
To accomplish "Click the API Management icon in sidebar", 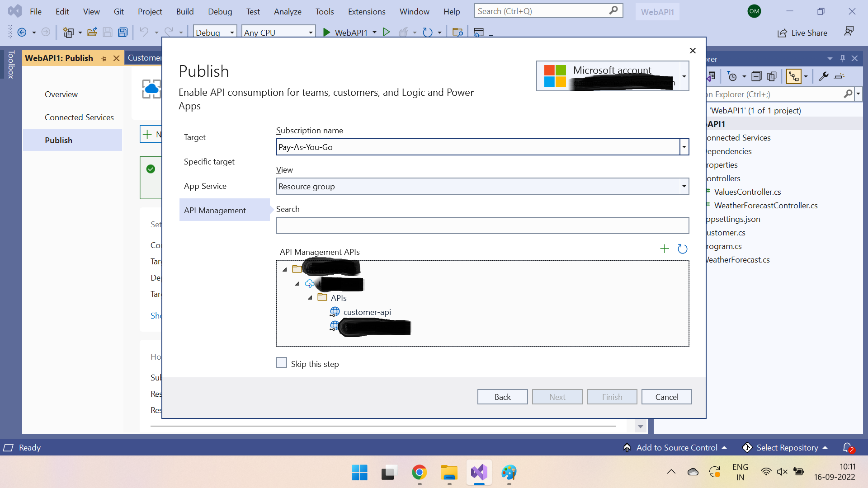I will pos(215,210).
